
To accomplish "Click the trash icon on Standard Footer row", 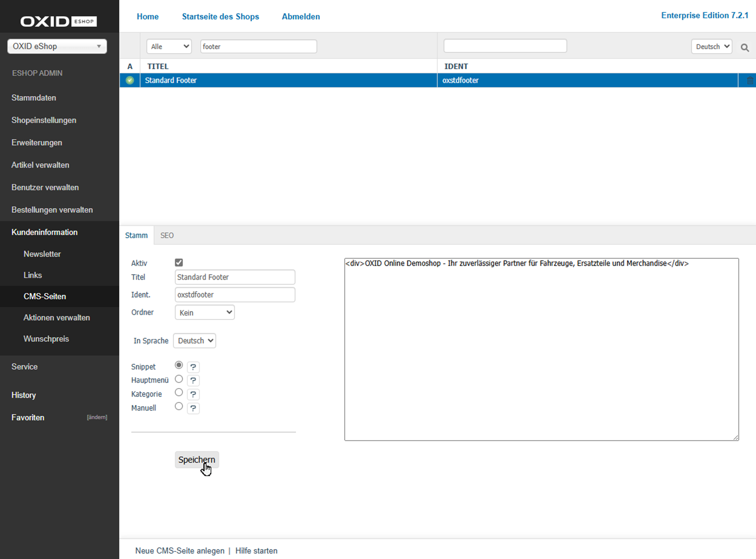I will [750, 80].
